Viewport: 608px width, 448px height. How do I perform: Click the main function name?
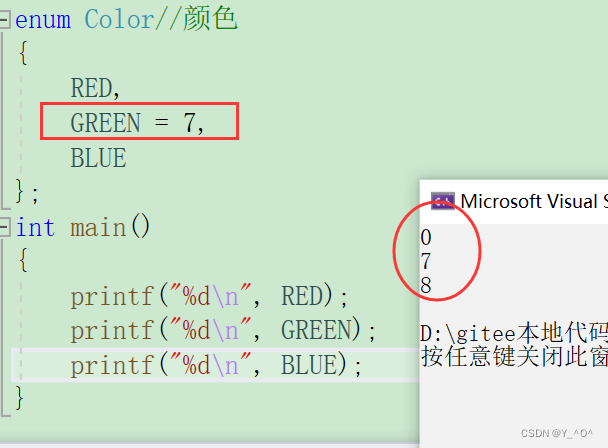tap(98, 227)
